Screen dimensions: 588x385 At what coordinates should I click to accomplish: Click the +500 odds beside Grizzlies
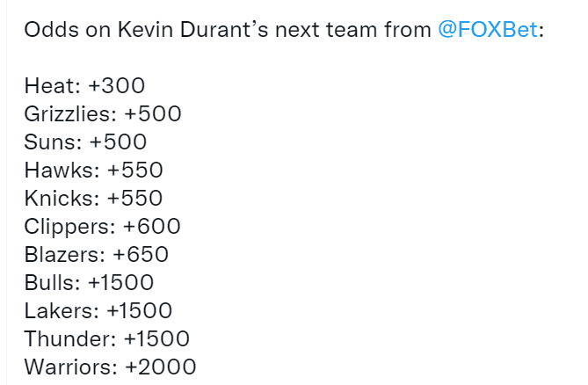pos(153,113)
